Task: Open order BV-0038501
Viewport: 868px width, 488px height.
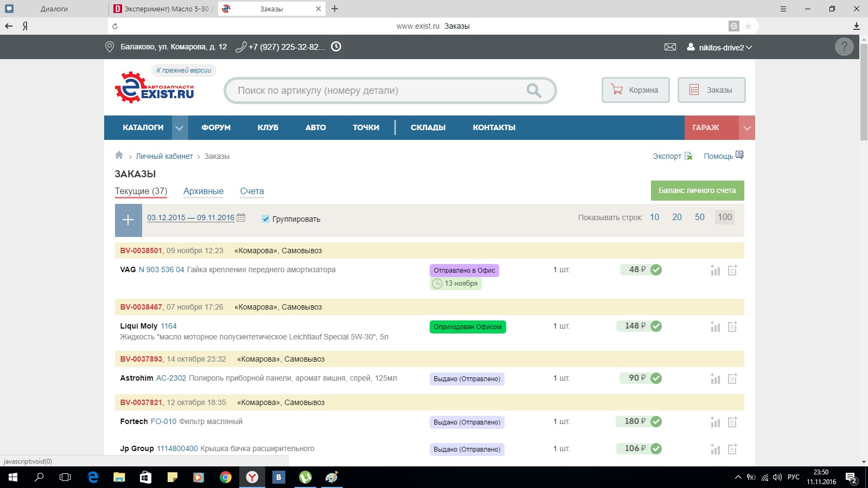Action: point(141,251)
